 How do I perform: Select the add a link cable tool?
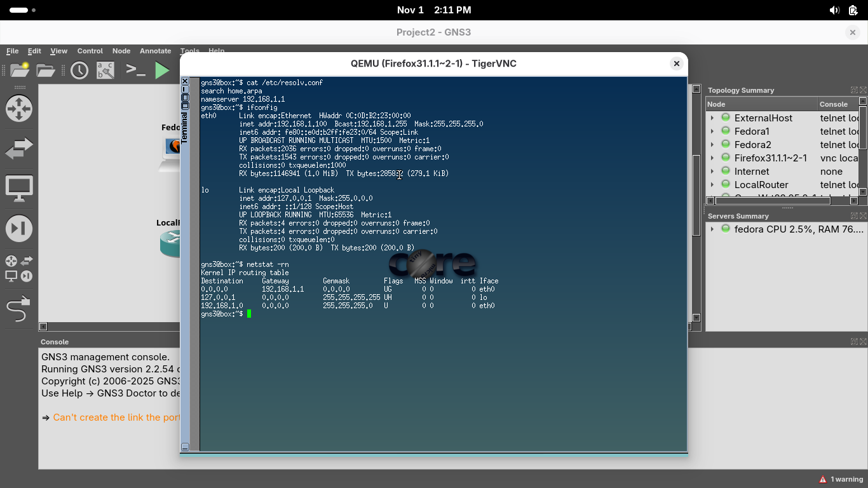click(18, 309)
